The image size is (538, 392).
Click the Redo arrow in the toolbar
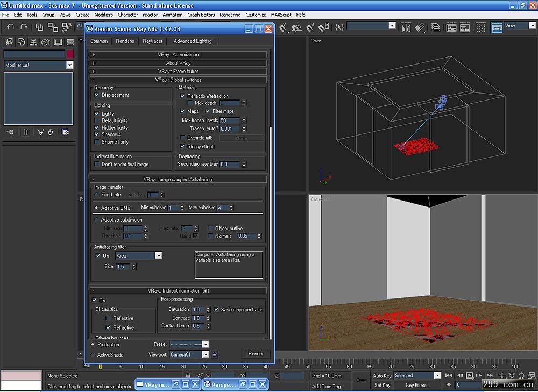tap(24, 27)
